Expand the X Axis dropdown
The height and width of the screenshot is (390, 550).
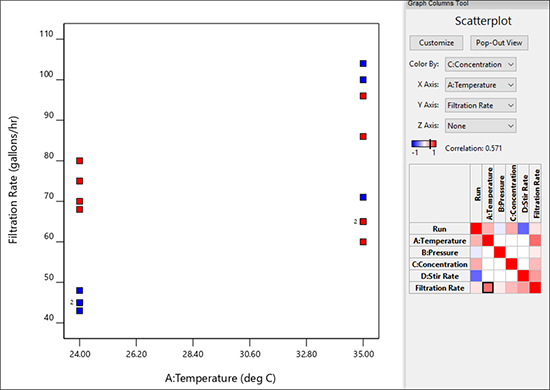tap(481, 85)
